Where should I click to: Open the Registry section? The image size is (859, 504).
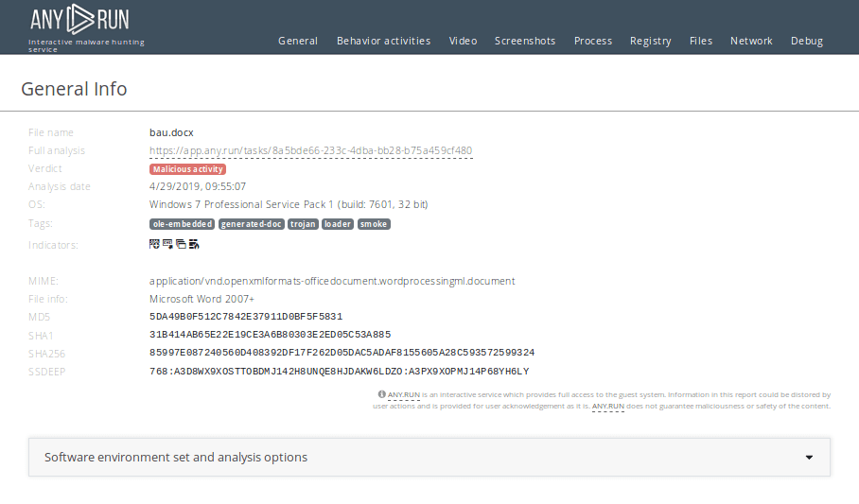650,41
